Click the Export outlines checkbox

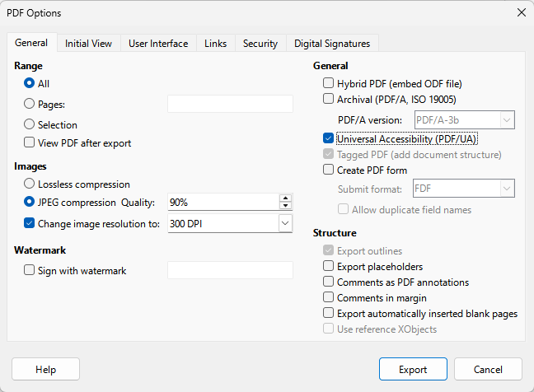(328, 250)
